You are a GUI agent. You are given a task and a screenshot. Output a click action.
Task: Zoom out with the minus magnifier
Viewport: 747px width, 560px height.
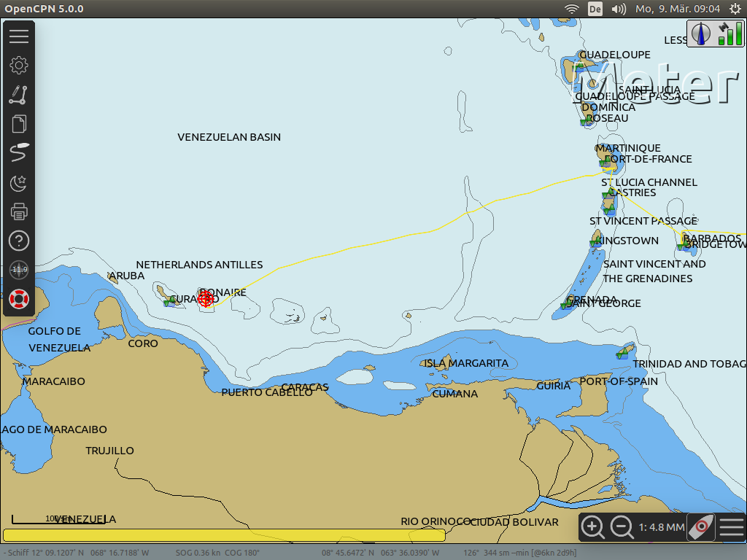point(622,527)
